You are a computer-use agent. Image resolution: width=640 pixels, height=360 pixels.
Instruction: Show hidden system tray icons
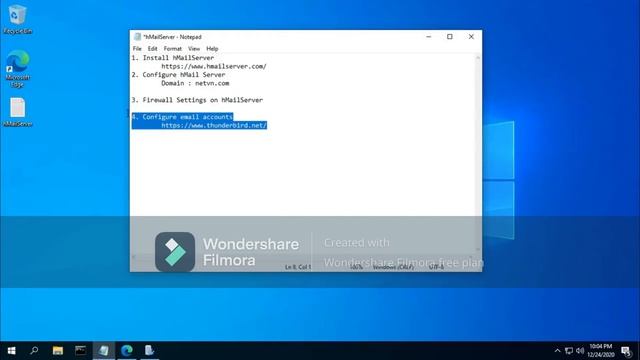(x=557, y=351)
